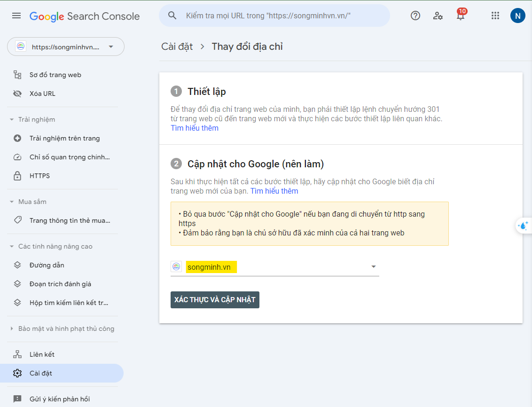Collapse the Mua sắm section
Viewport: 532px width, 407px height.
click(x=12, y=202)
